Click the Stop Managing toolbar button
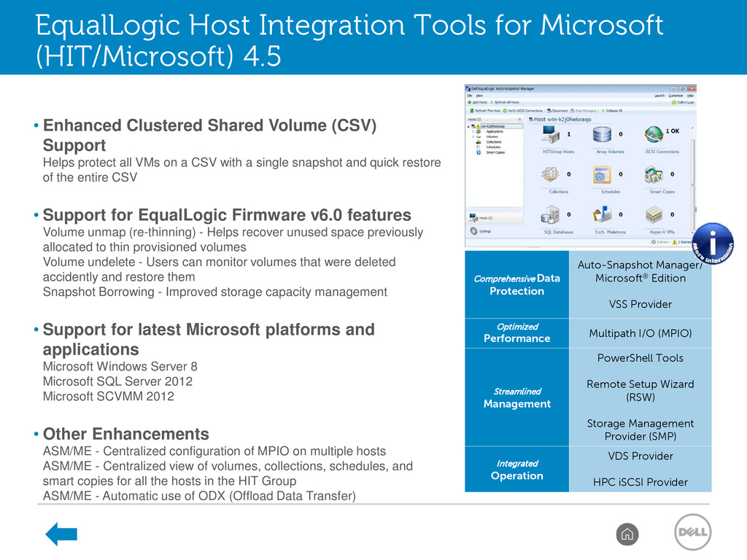This screenshot has width=747, height=560. [x=583, y=111]
